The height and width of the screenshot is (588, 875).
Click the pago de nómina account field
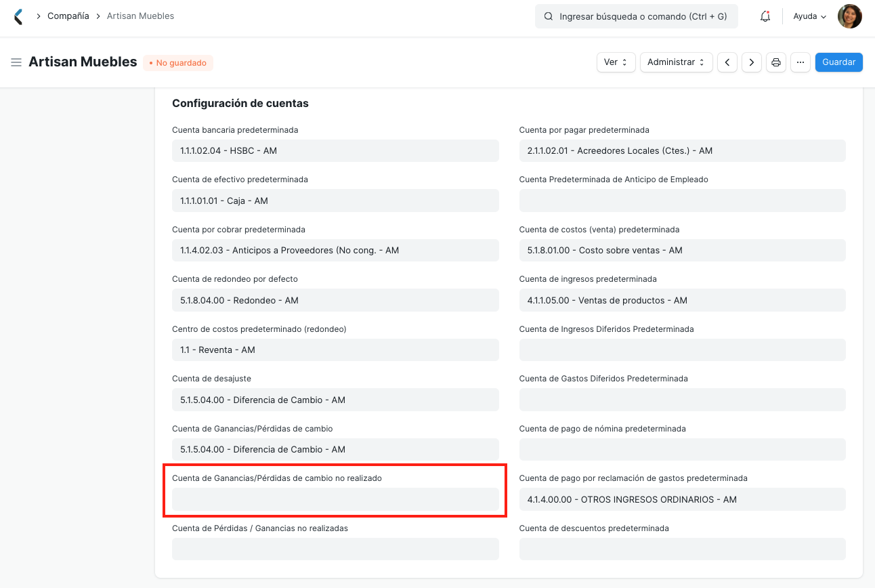click(x=683, y=449)
